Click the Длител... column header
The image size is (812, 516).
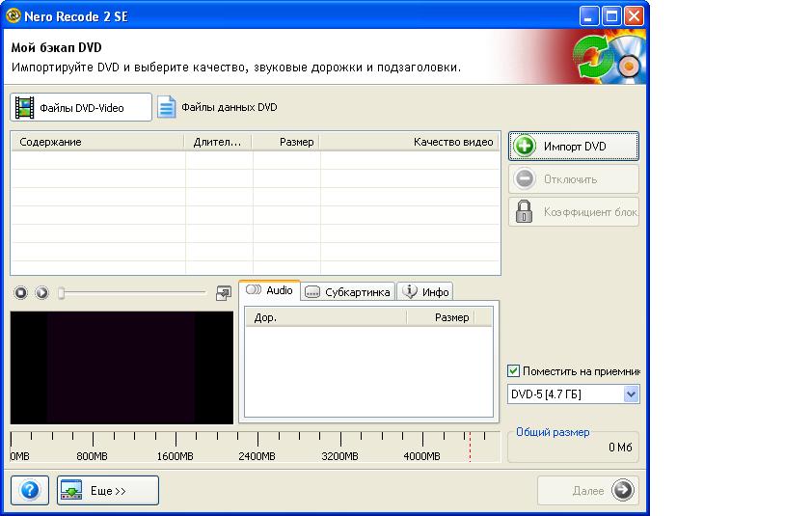[x=218, y=142]
